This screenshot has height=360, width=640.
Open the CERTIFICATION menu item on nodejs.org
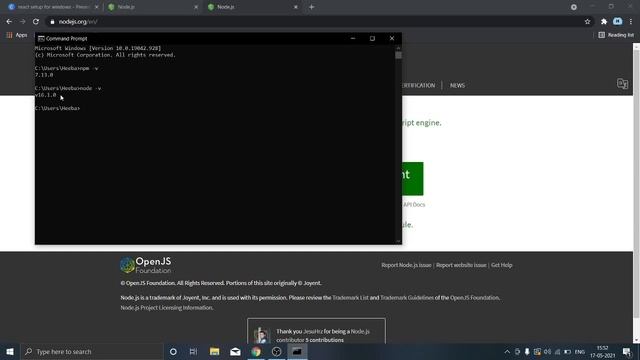(418, 85)
